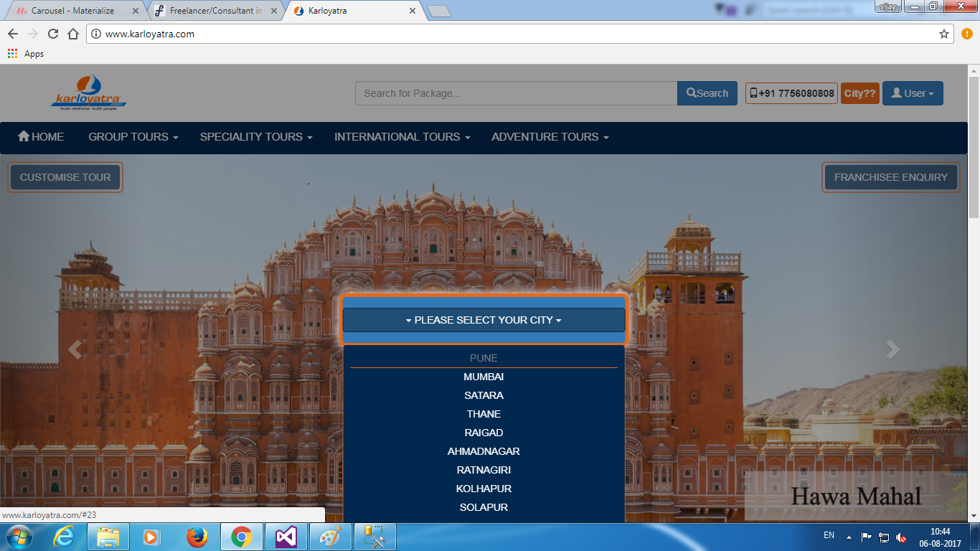
Task: Click the Search button
Action: coord(707,93)
